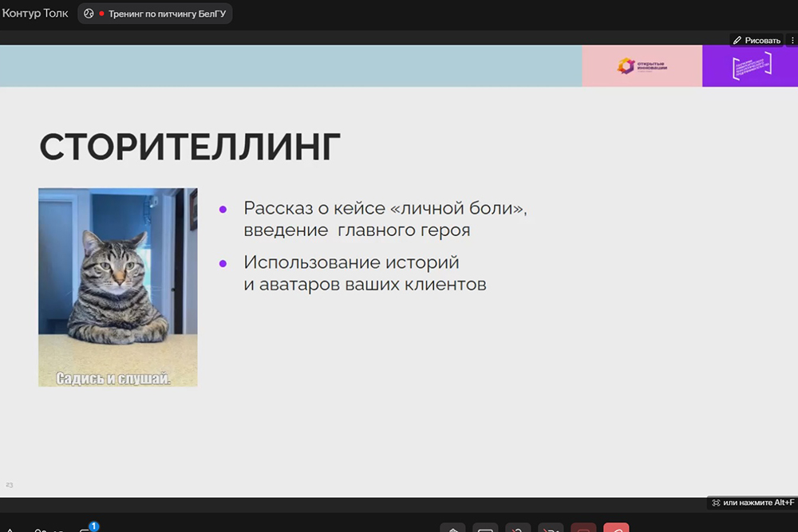Open the participants list icon
This screenshot has height=532, width=798.
click(x=48, y=529)
